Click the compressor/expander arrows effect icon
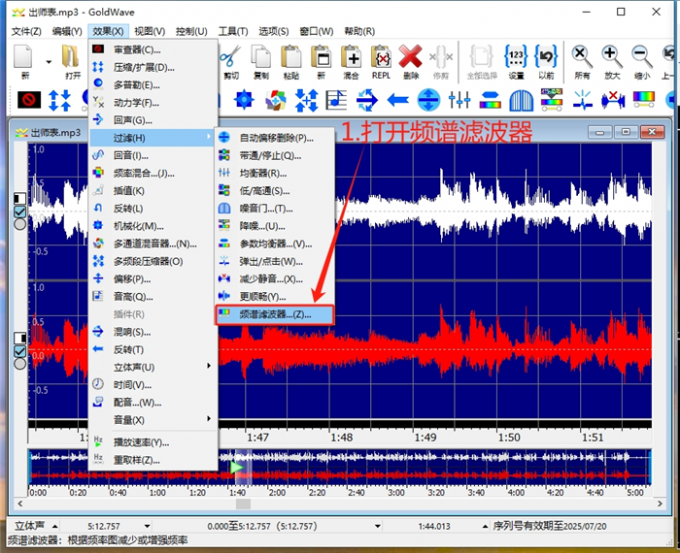 [59, 100]
